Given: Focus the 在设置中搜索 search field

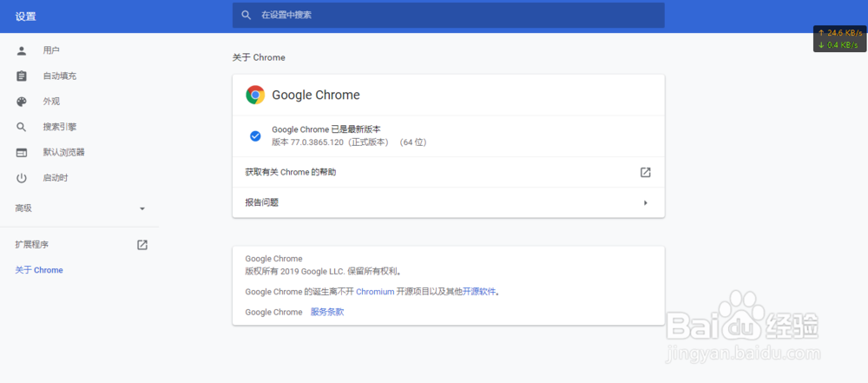Looking at the screenshot, I should pos(449,15).
